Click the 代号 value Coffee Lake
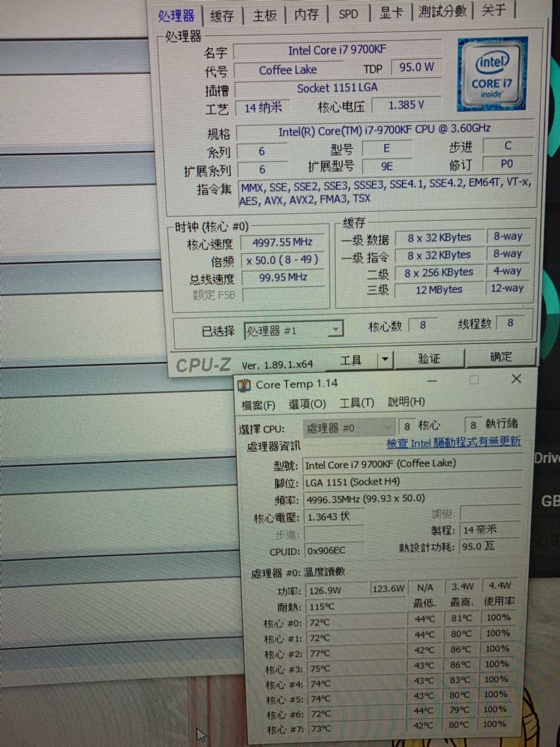The image size is (560, 747). (288, 70)
